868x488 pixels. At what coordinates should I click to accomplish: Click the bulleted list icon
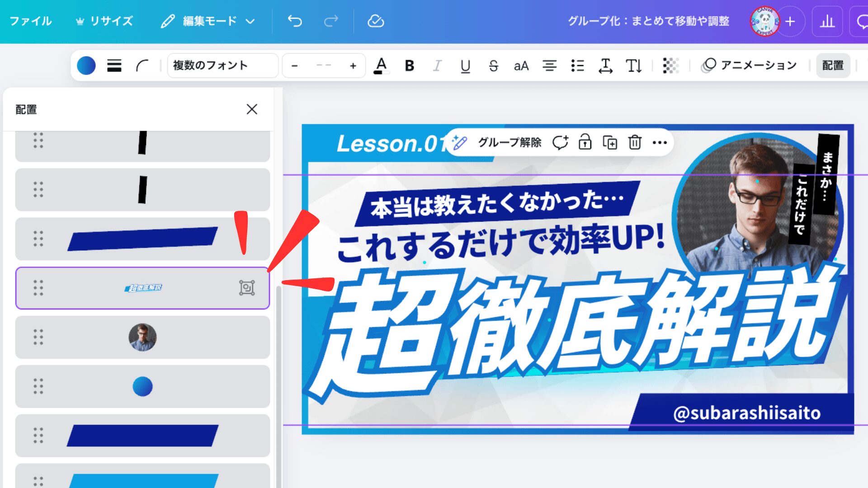coord(577,66)
